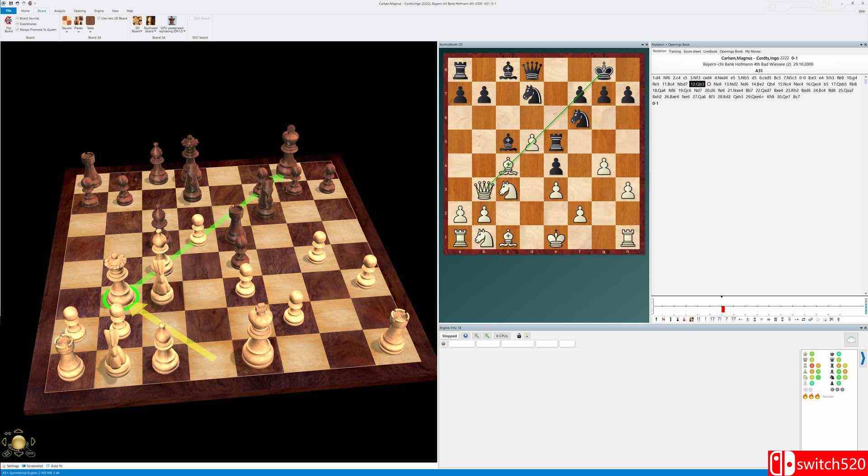Click the red marker on evaluation timeline
868x476 pixels.
(723, 309)
